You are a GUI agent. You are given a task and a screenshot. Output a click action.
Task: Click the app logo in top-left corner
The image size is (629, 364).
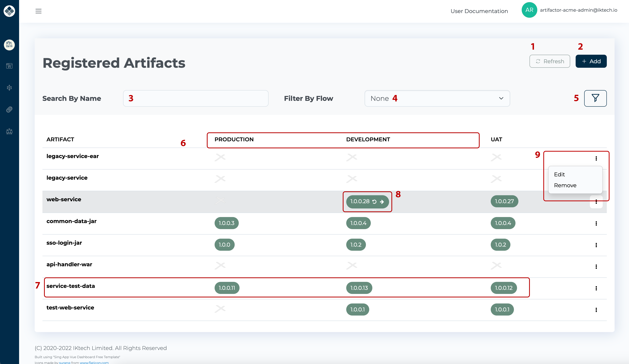[x=9, y=11]
